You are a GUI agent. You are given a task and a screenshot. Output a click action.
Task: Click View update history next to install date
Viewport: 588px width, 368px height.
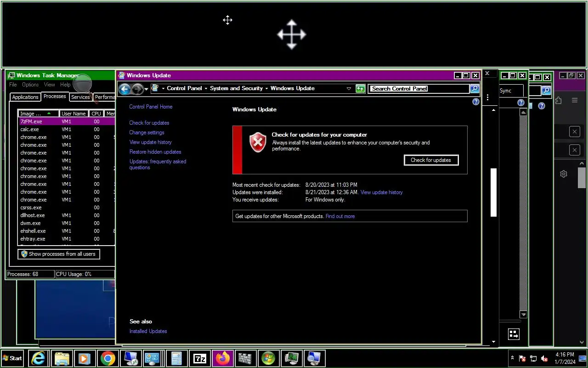tap(381, 192)
